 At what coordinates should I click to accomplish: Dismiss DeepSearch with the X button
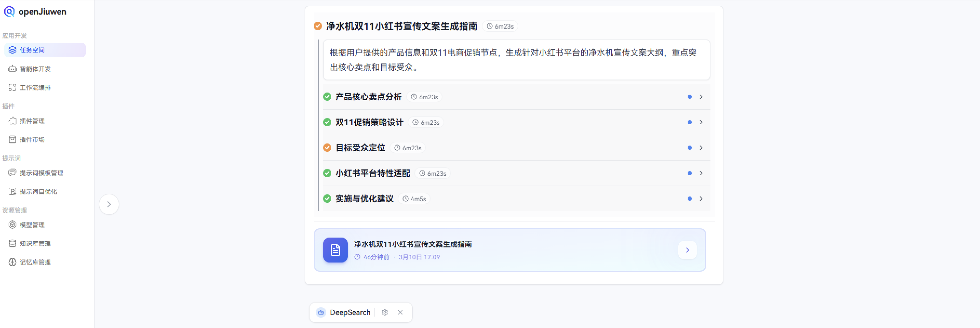pos(400,312)
